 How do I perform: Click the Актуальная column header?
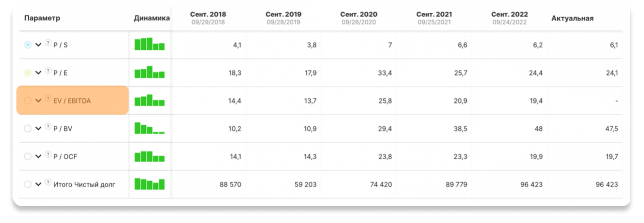click(572, 18)
